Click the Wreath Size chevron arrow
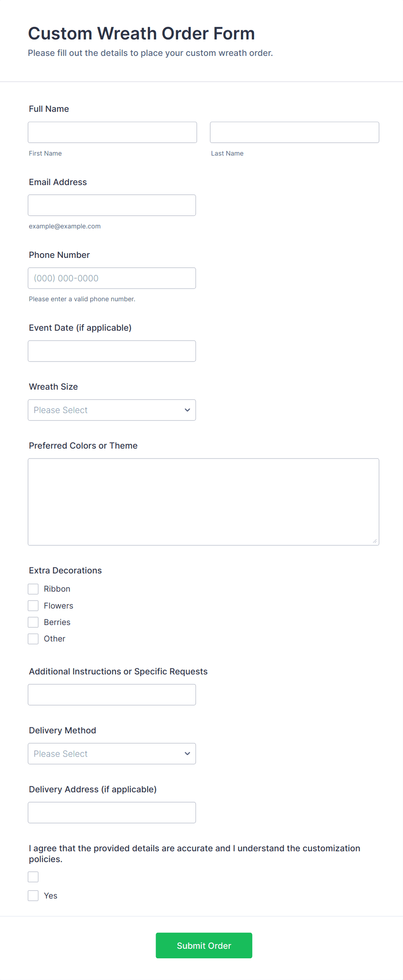 pyautogui.click(x=187, y=410)
